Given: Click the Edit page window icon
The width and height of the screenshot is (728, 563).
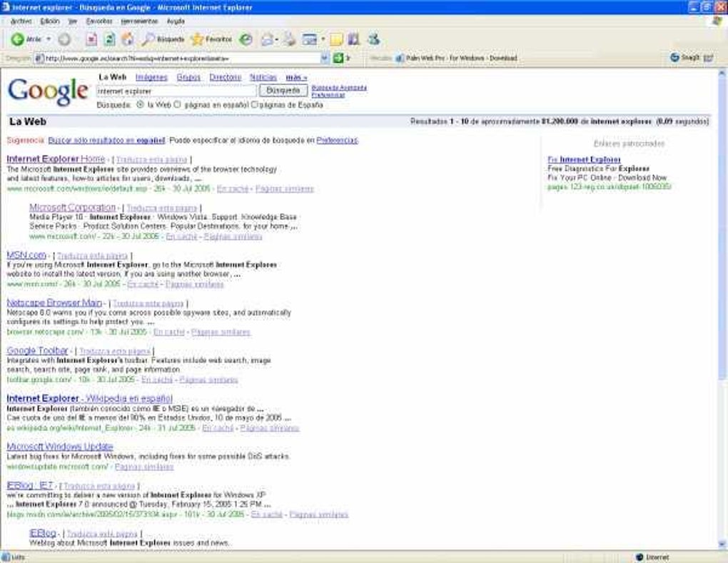Looking at the screenshot, I should click(x=309, y=40).
